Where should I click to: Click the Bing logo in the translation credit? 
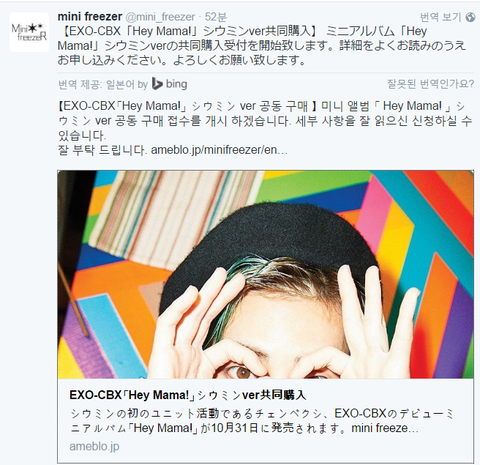point(157,84)
